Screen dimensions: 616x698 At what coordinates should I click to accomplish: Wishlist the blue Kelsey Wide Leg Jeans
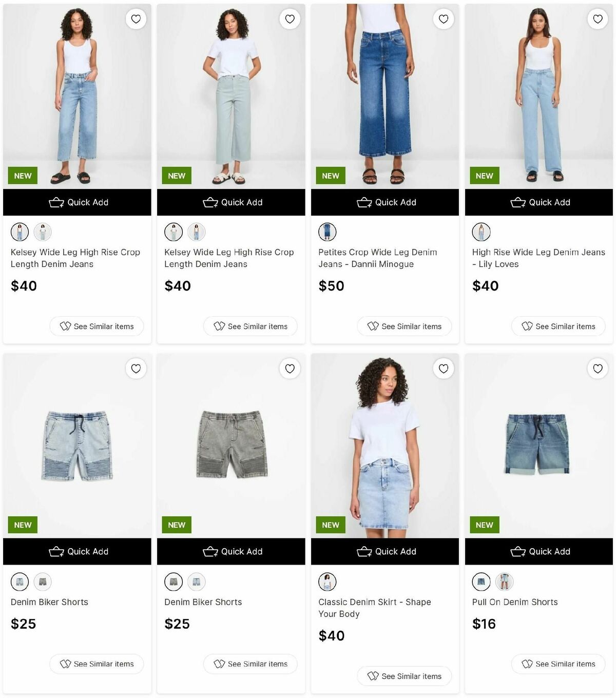pyautogui.click(x=136, y=19)
